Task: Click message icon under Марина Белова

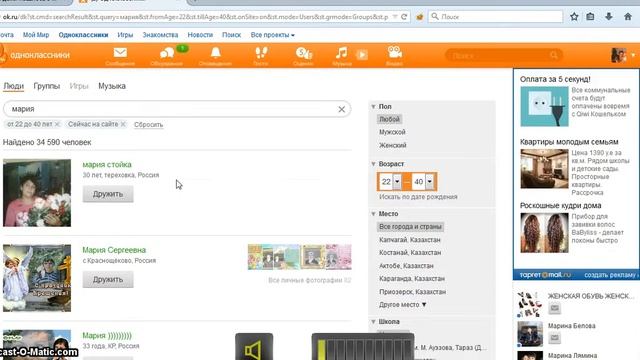Action: 554,338
